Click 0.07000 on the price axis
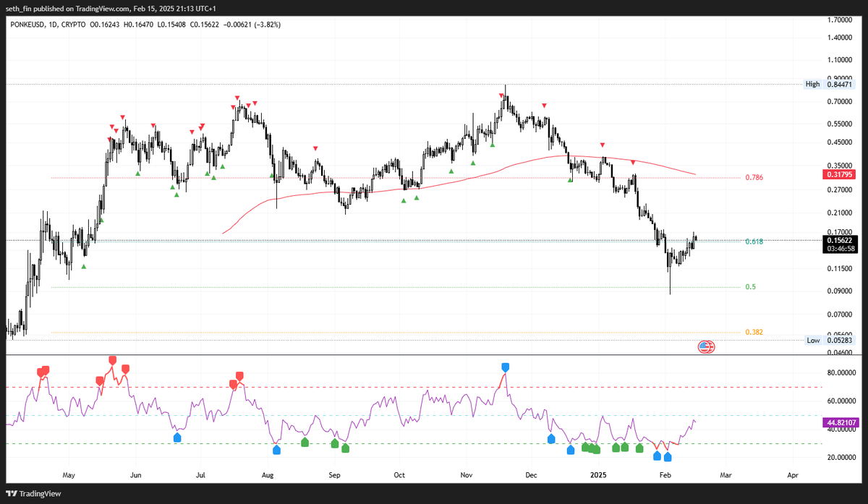868x504 pixels. [x=841, y=315]
